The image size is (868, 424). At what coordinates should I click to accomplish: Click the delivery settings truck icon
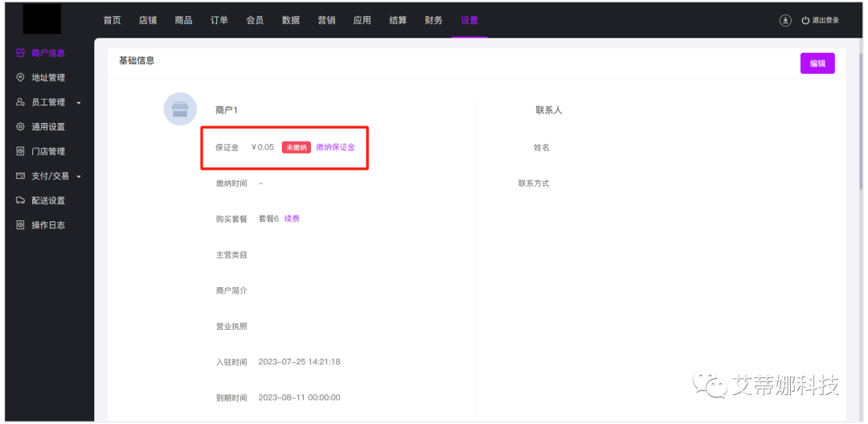tap(20, 200)
